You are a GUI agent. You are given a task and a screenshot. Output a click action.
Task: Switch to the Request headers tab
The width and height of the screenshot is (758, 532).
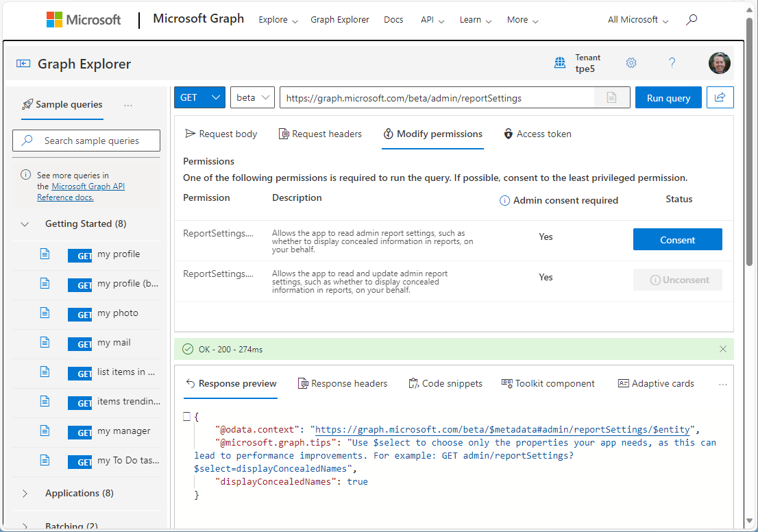(x=320, y=134)
